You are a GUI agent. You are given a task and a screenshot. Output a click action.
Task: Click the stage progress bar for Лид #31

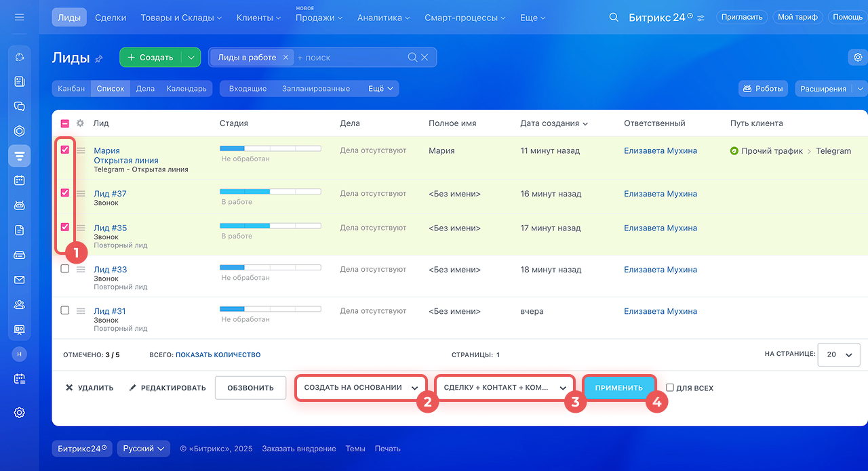(270, 308)
